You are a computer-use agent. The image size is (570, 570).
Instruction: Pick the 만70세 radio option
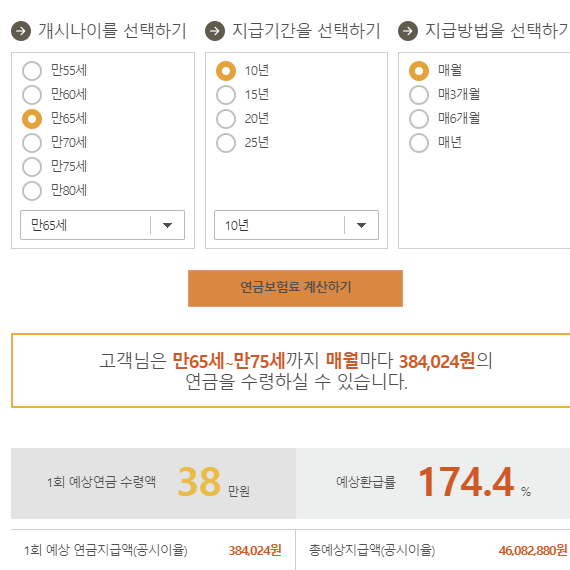(x=32, y=142)
